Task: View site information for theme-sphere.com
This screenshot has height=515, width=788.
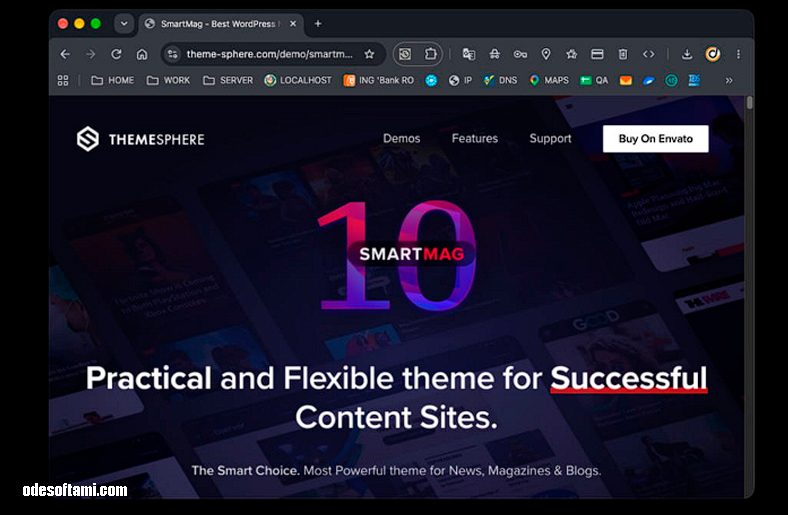Action: click(x=173, y=54)
